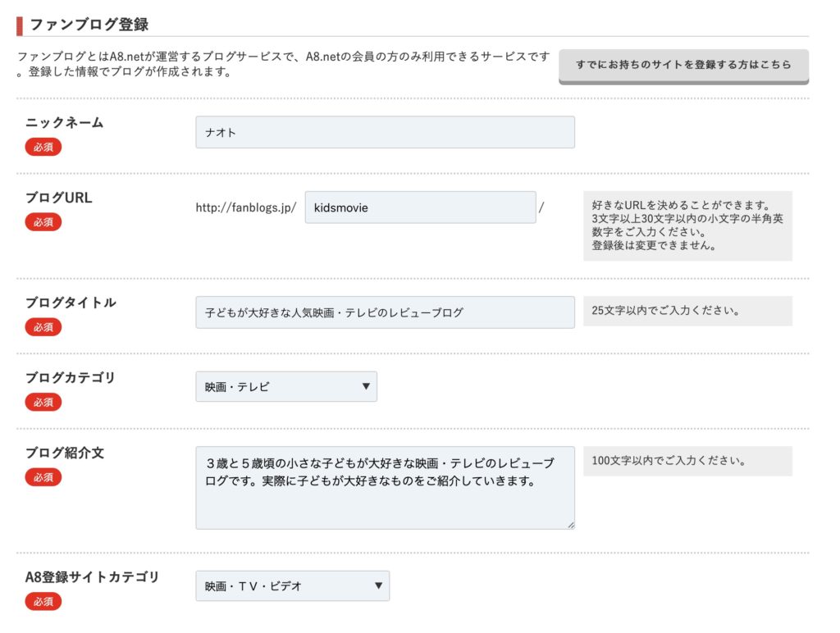Click the 必須 badge under ブログタイトル
840x633 pixels.
(x=43, y=326)
